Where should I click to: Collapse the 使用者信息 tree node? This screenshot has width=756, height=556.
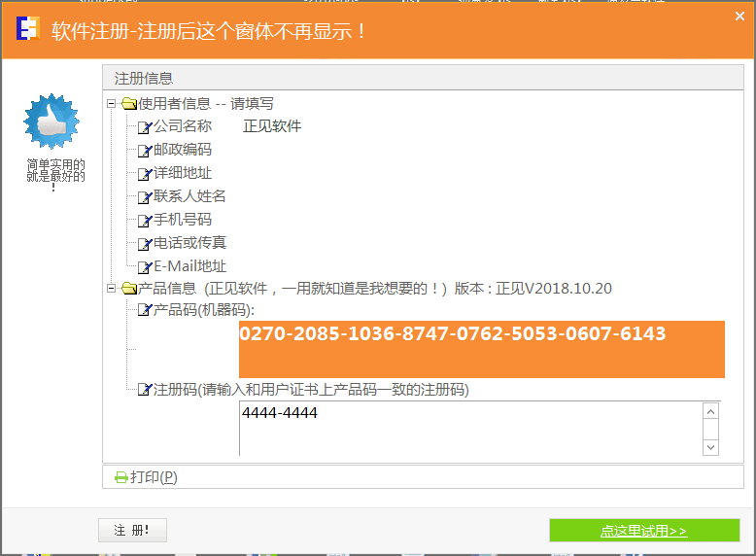(112, 103)
